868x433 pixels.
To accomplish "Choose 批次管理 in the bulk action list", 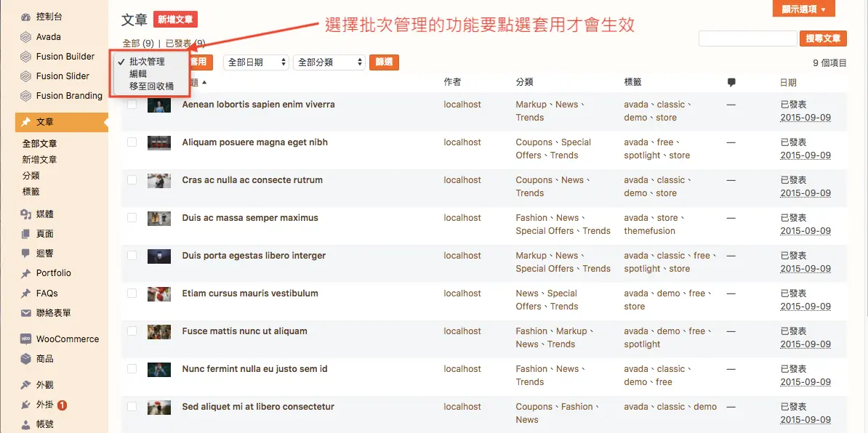I will (148, 62).
